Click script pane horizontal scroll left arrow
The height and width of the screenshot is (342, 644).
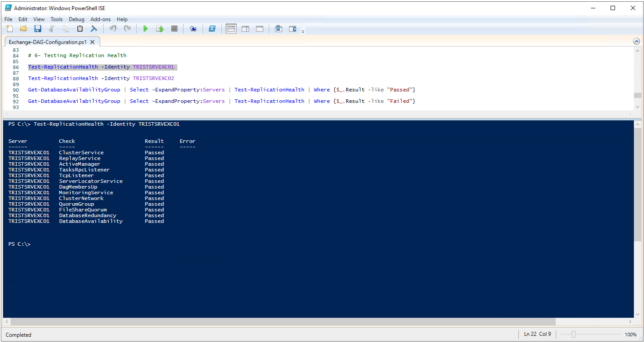pyautogui.click(x=6, y=114)
